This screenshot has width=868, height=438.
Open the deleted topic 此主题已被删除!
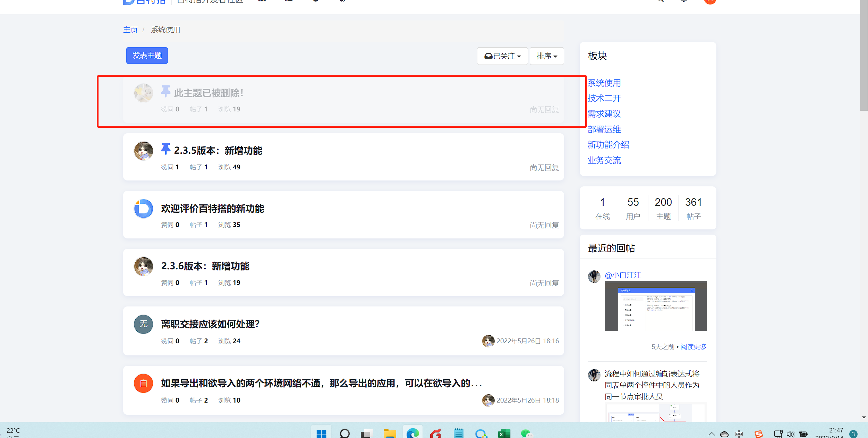point(209,93)
